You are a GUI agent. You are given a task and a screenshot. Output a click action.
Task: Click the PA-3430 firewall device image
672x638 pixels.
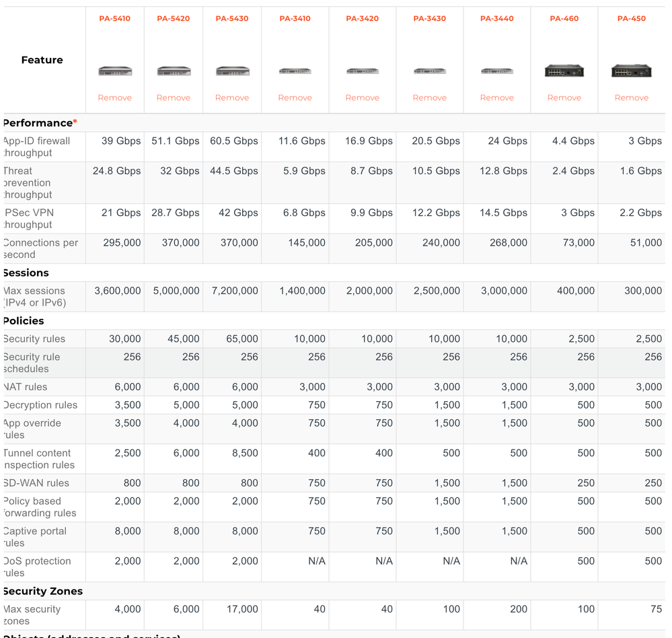click(430, 71)
